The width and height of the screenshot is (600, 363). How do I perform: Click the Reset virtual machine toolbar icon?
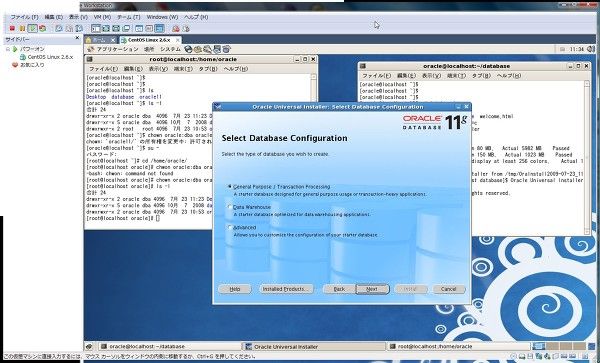pyautogui.click(x=42, y=28)
